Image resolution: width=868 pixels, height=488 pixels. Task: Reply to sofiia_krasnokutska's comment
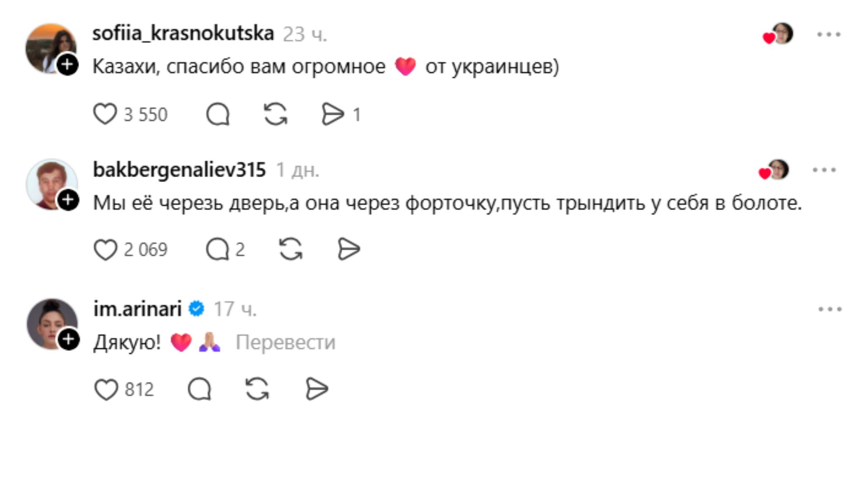point(218,114)
